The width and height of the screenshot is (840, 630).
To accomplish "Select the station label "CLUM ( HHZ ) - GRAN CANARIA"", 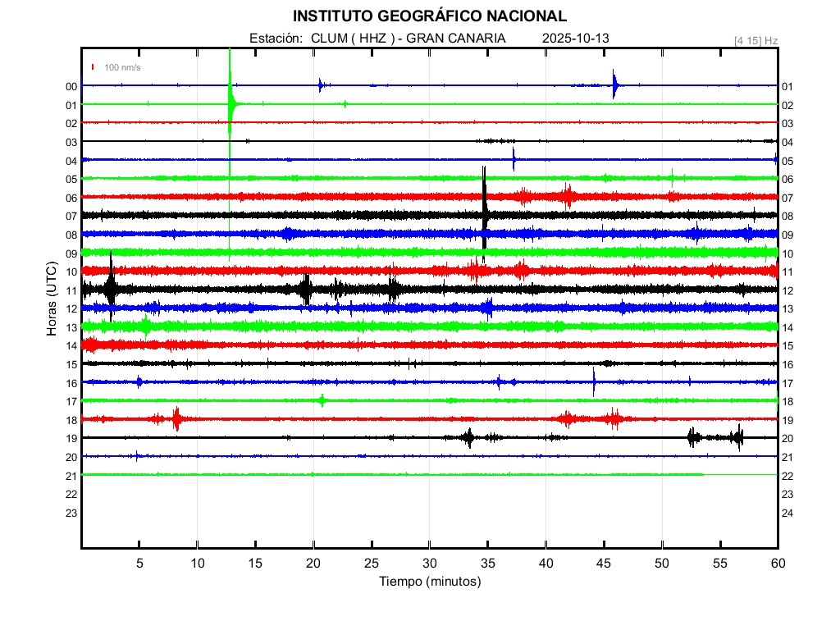I will [x=408, y=39].
